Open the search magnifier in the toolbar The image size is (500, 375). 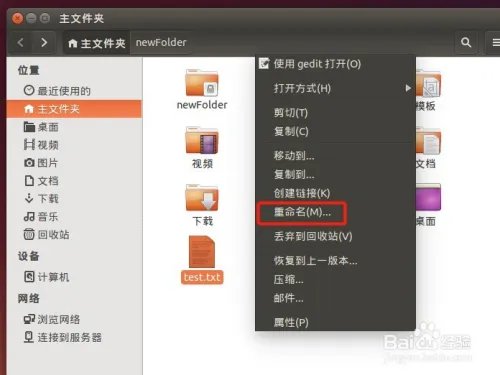click(x=466, y=42)
